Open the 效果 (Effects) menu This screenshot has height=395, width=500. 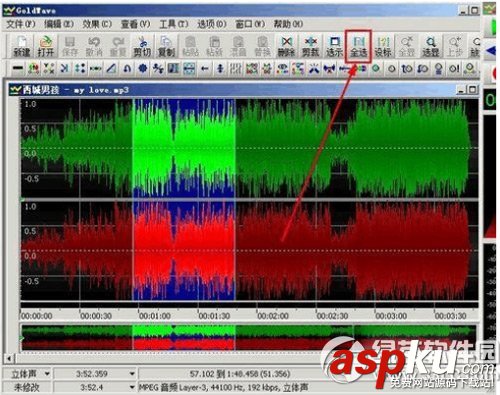pos(97,24)
